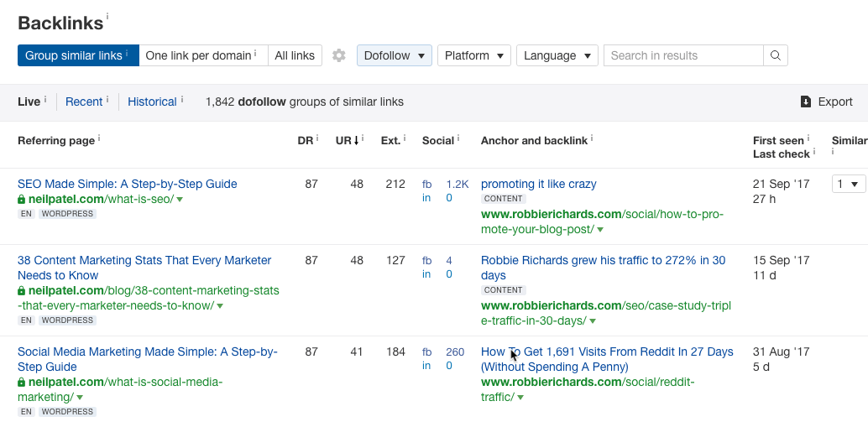Open SEO Made Simple referring page link
Screen dimensions: 868x427
(x=128, y=184)
